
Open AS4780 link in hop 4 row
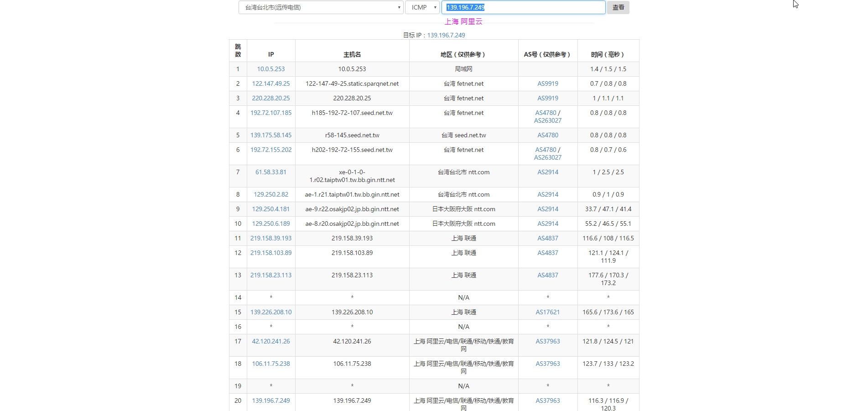(x=546, y=113)
